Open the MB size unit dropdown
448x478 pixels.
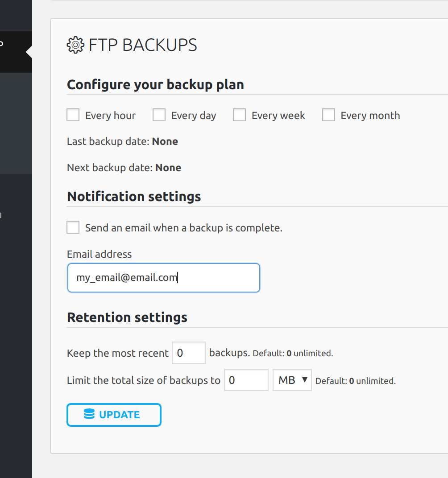(292, 380)
